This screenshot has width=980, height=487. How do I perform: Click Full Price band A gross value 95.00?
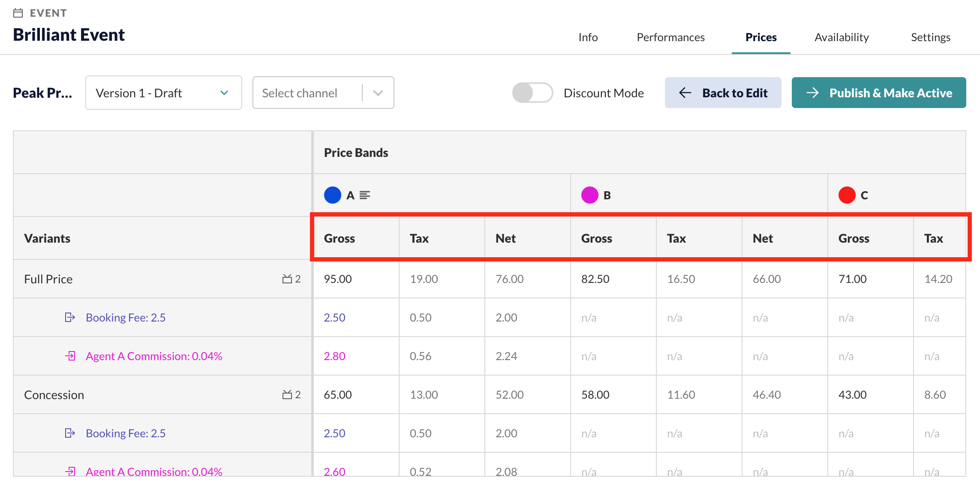coord(338,279)
